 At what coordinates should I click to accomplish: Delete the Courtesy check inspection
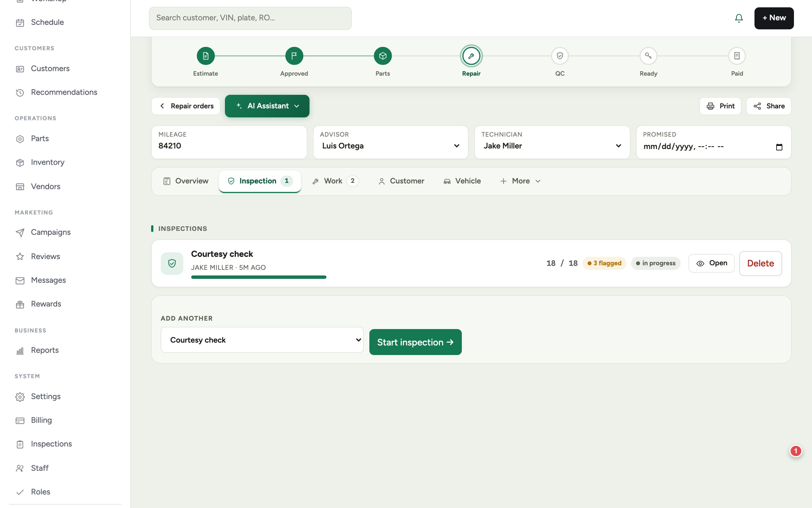[760, 263]
